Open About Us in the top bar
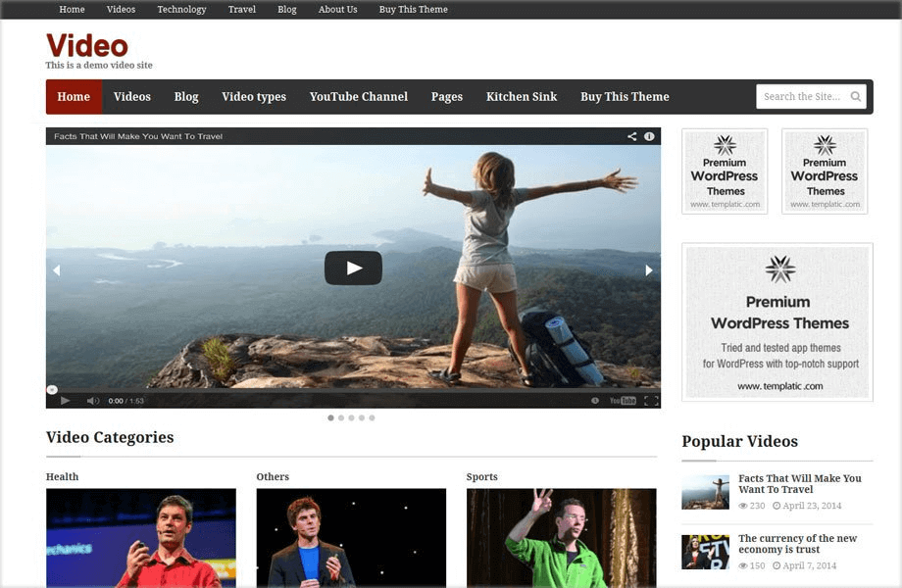Image resolution: width=902 pixels, height=588 pixels. click(x=337, y=9)
